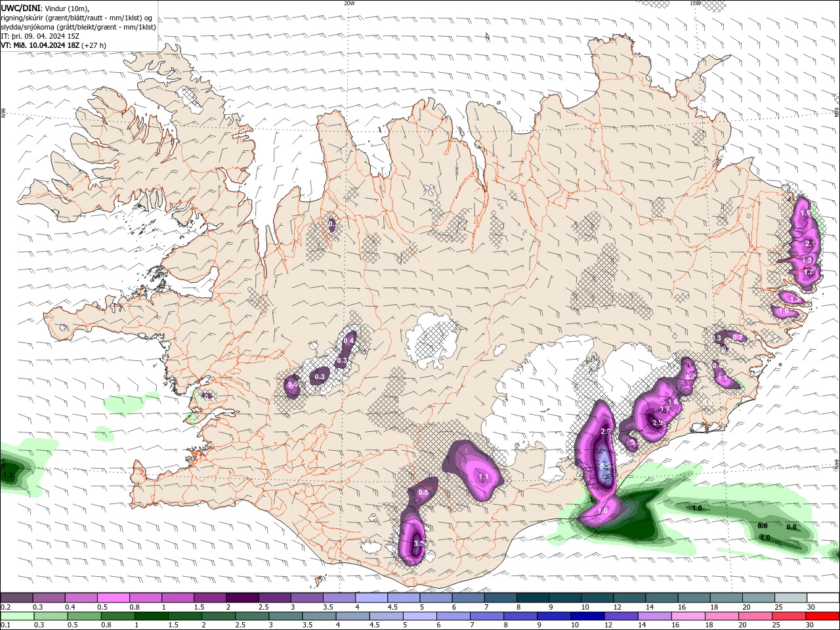Click the lower legend swatch between 4 and 4.5
This screenshot has height=630, width=840.
[x=354, y=616]
